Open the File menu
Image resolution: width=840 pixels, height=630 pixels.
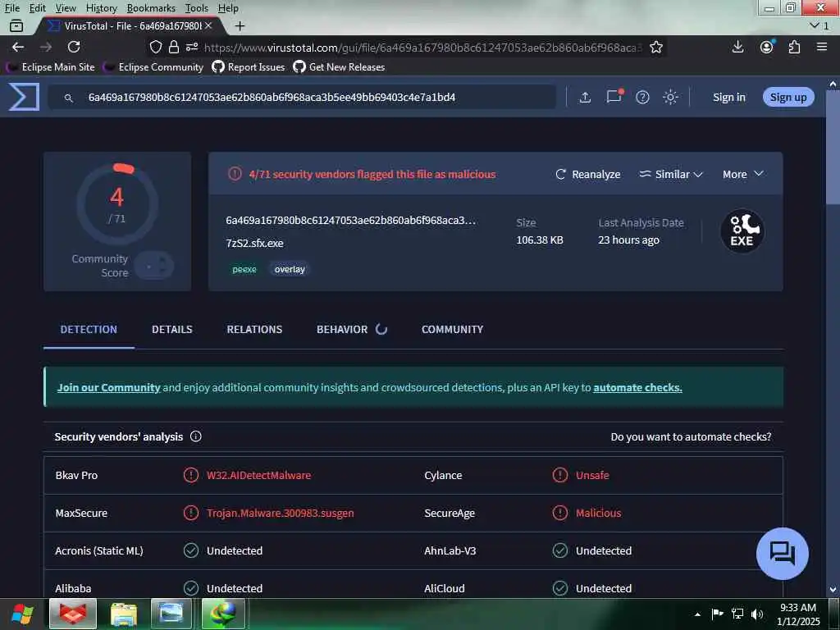point(11,8)
